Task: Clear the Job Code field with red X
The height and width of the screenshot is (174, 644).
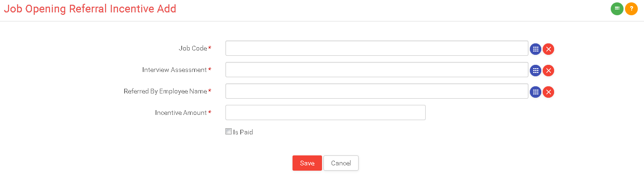Action: pyautogui.click(x=548, y=49)
